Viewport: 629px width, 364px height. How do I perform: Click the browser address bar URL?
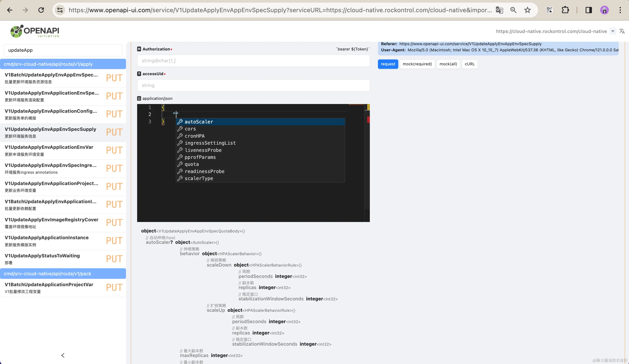point(280,10)
